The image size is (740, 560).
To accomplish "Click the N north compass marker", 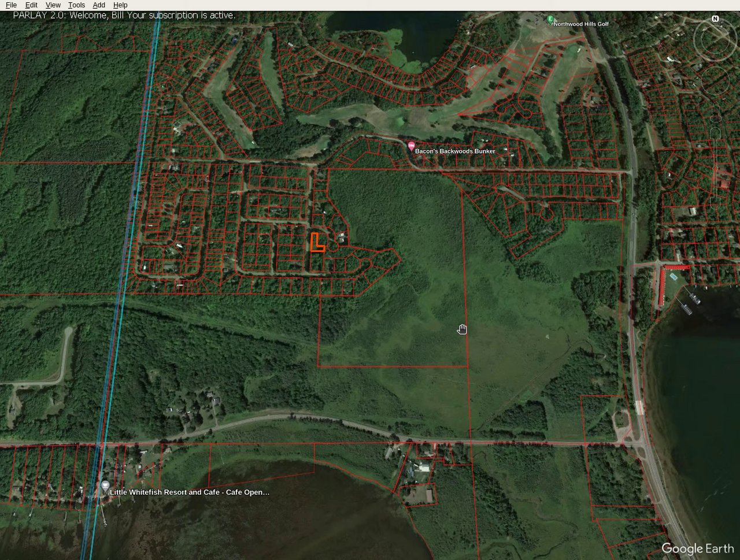I will point(715,19).
